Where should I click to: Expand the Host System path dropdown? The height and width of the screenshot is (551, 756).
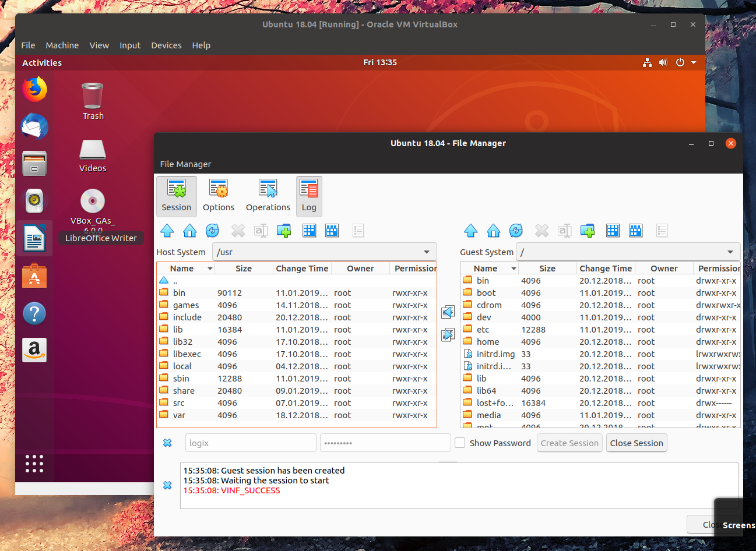[427, 252]
